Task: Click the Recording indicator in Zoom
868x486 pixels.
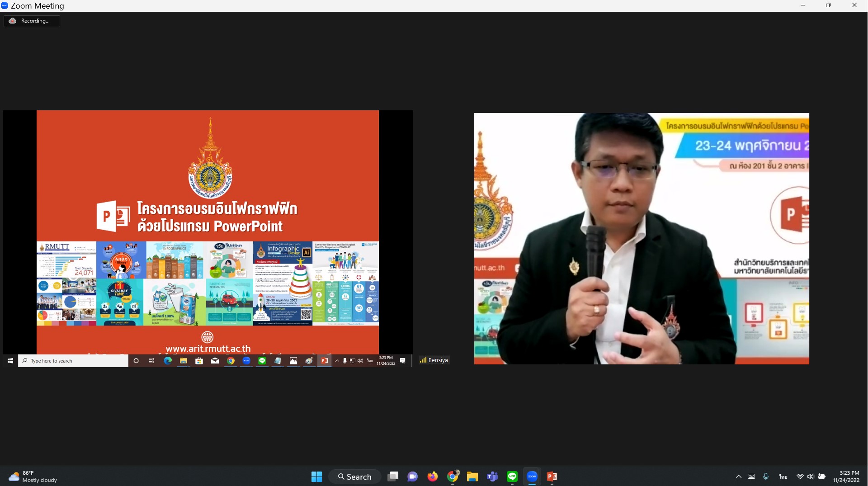Action: click(x=32, y=21)
